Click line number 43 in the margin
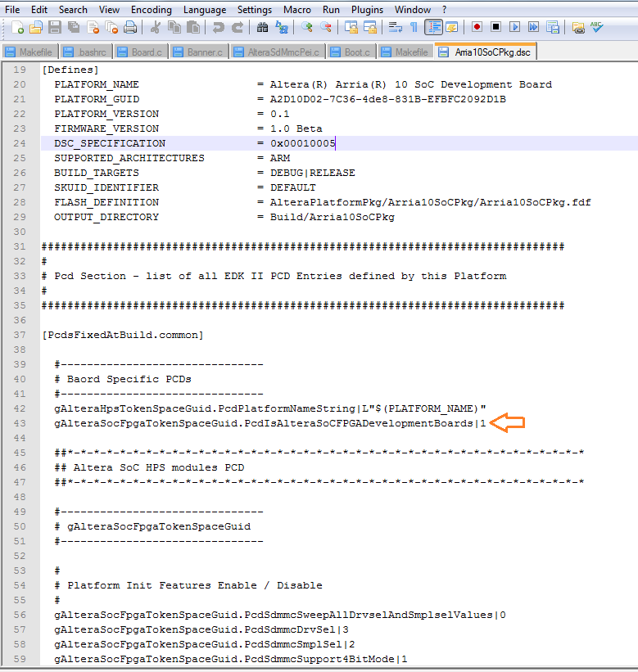 20,423
